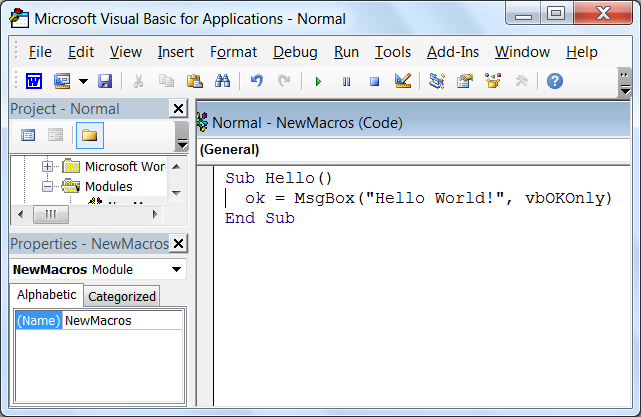
Task: Click the Toolbox hammer and wrench icon
Action: click(x=522, y=81)
